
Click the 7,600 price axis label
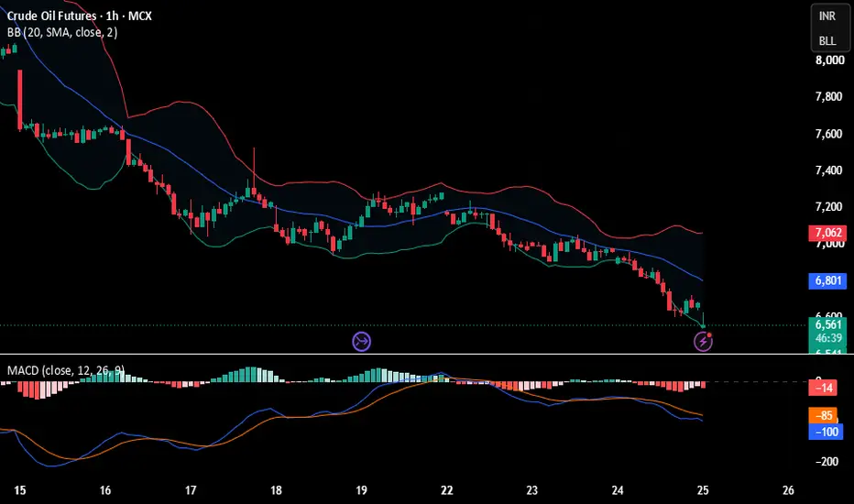click(829, 134)
